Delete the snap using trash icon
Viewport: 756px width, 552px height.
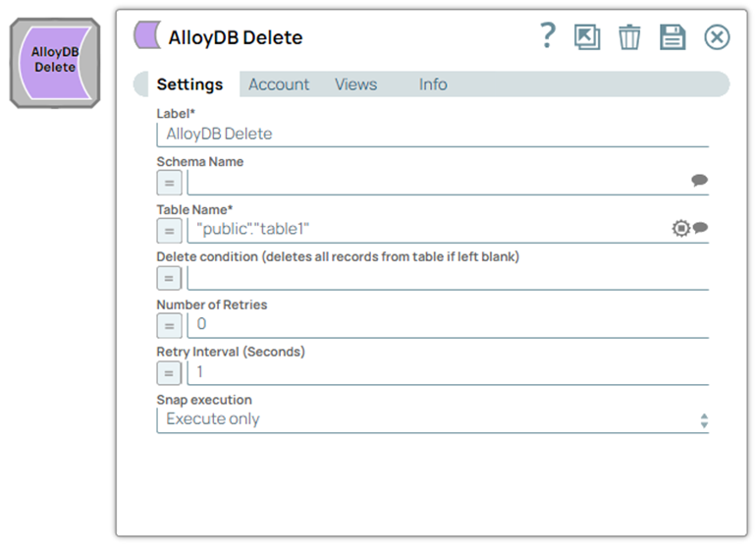[629, 37]
